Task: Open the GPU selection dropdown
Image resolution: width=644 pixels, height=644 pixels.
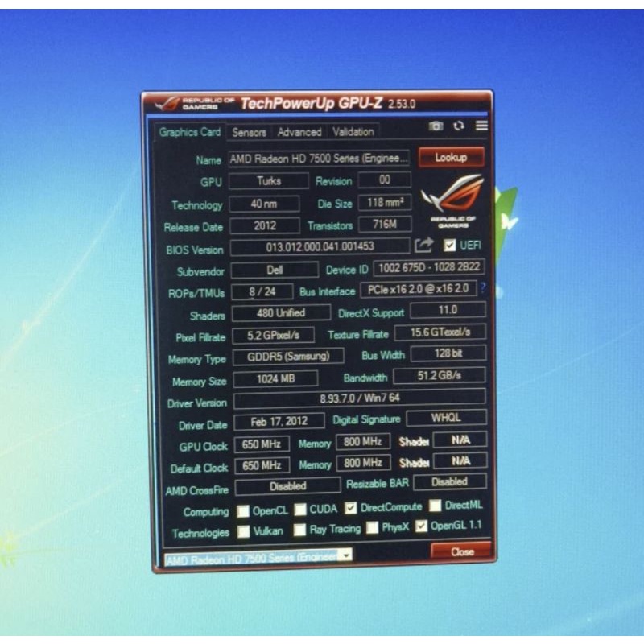Action: pos(258,557)
